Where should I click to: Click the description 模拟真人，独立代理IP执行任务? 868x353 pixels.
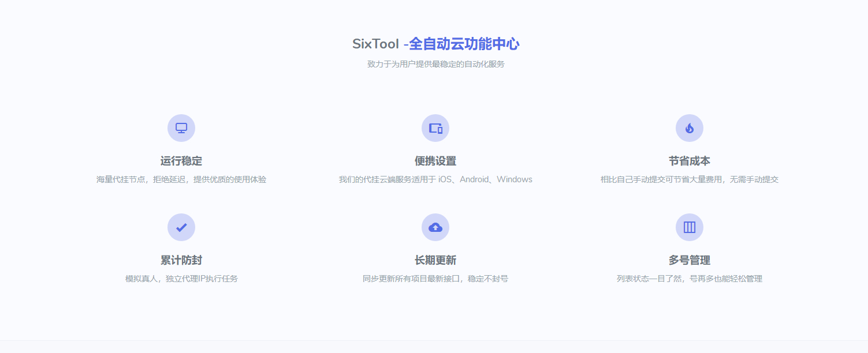(181, 279)
